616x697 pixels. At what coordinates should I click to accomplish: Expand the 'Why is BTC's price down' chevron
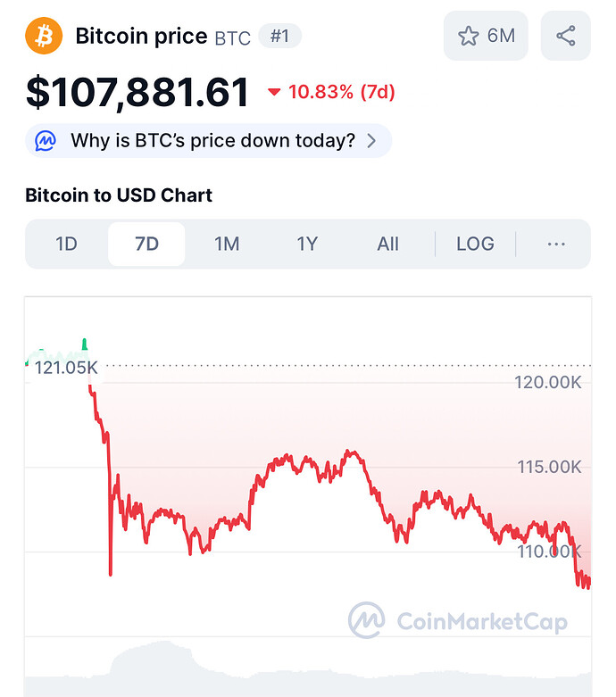(372, 140)
